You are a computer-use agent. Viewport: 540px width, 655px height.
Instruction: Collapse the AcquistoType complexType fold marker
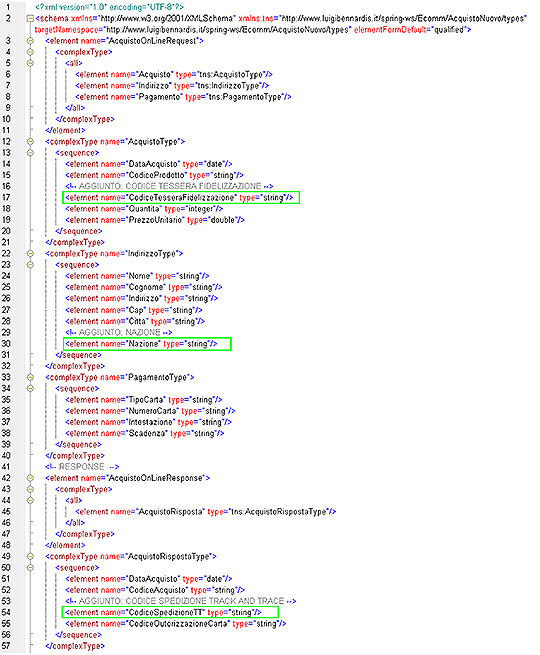coord(30,142)
